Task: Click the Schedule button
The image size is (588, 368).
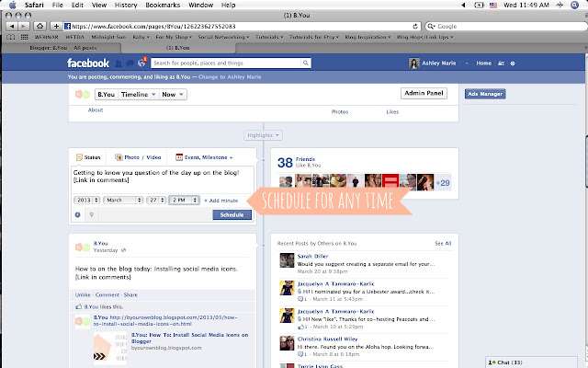Action: point(232,214)
